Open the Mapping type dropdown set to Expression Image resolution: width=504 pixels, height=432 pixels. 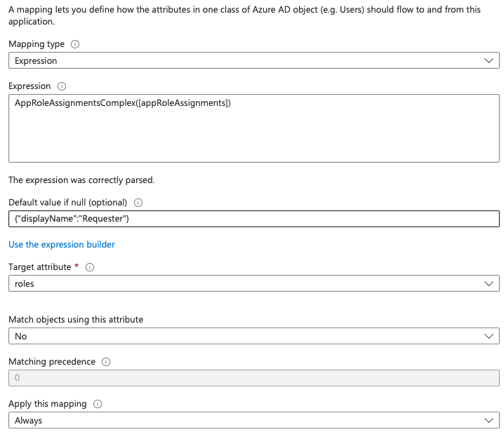point(253,61)
